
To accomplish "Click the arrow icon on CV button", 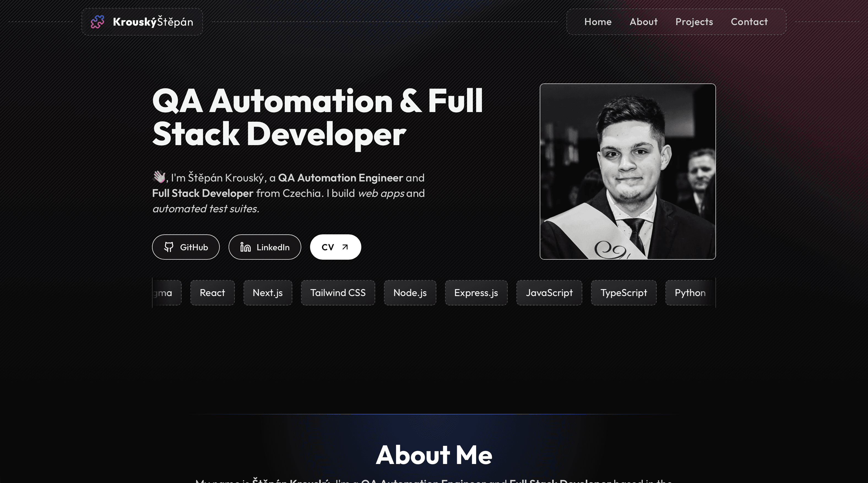I will point(345,247).
